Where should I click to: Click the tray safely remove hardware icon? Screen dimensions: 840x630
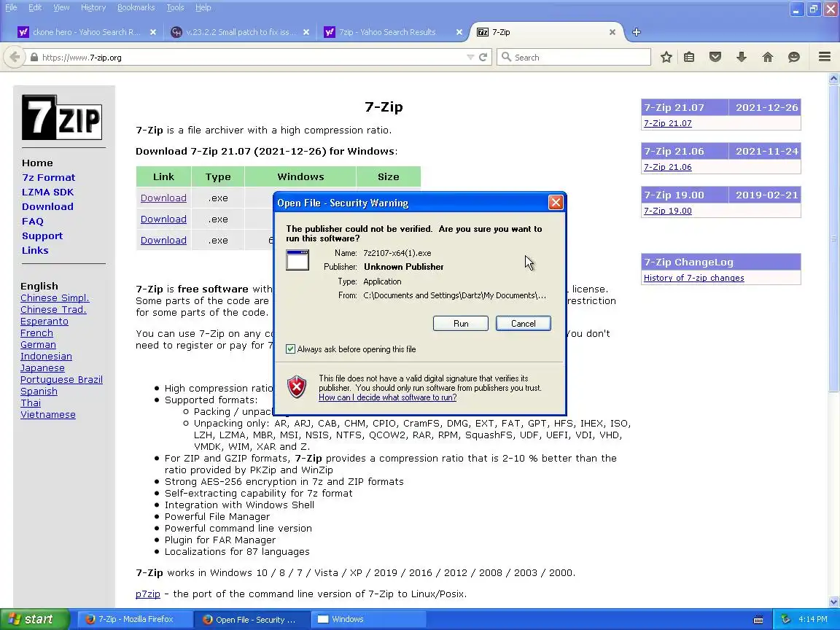(785, 619)
